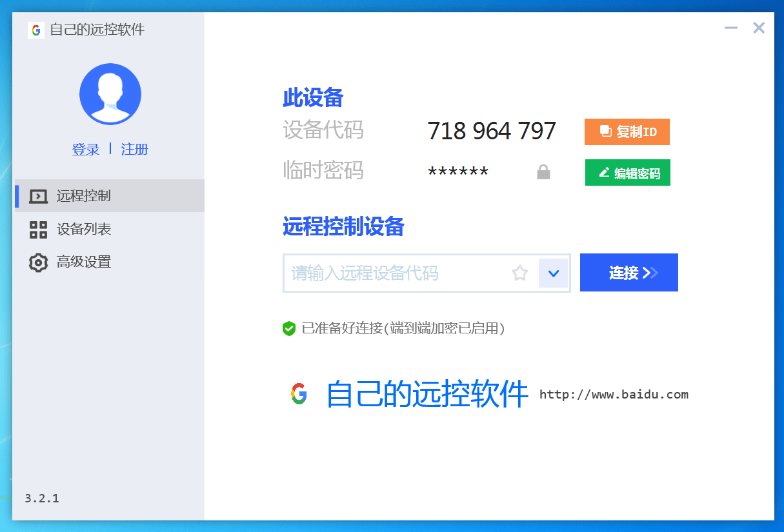Click the 登录 link
The image size is (784, 532).
(86, 150)
